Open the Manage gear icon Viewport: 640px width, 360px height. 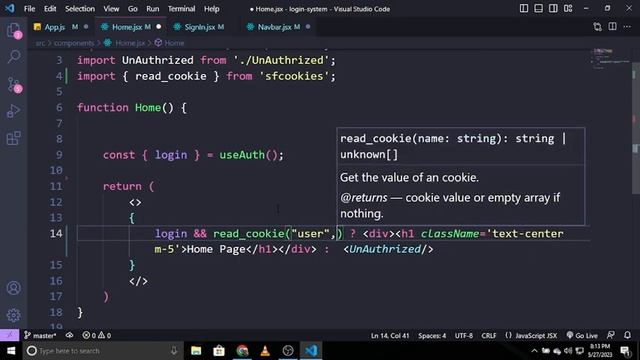[x=13, y=315]
